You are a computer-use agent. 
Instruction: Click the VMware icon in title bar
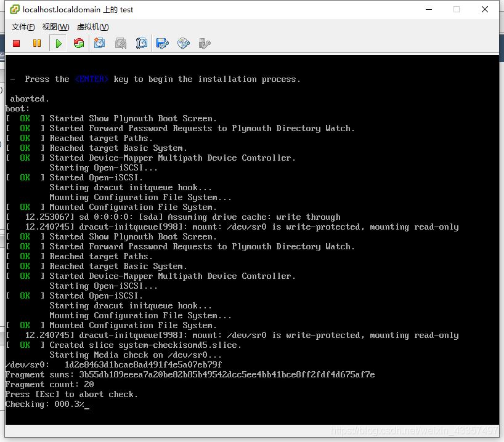12,9
